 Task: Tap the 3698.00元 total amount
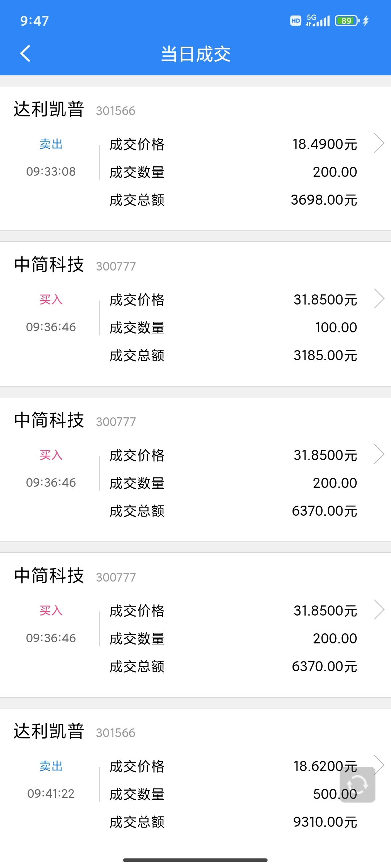click(324, 200)
